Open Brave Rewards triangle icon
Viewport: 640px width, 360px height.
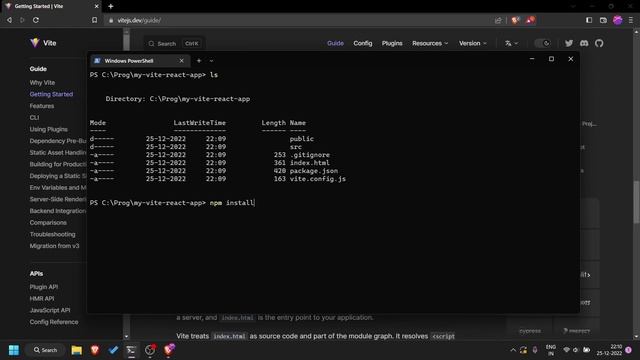point(530,20)
